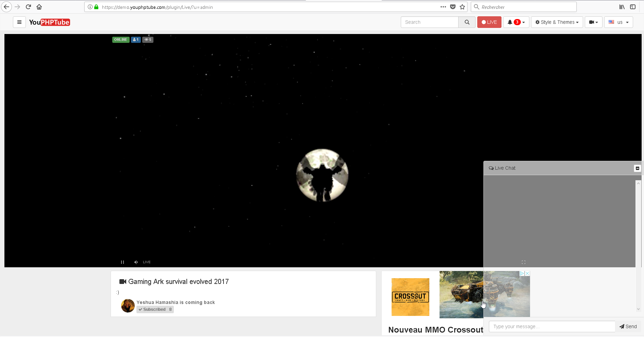644x337 pixels.
Task: Click the YouPHPTube logo
Action: coord(50,22)
